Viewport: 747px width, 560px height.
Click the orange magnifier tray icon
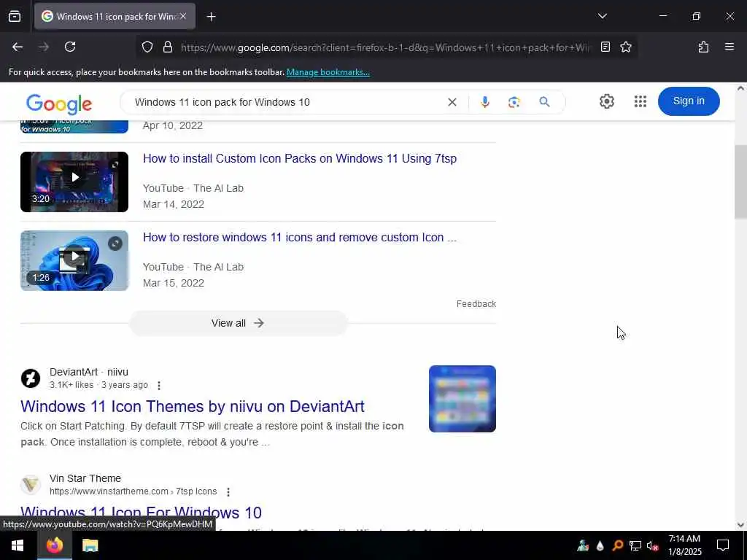coord(617,545)
